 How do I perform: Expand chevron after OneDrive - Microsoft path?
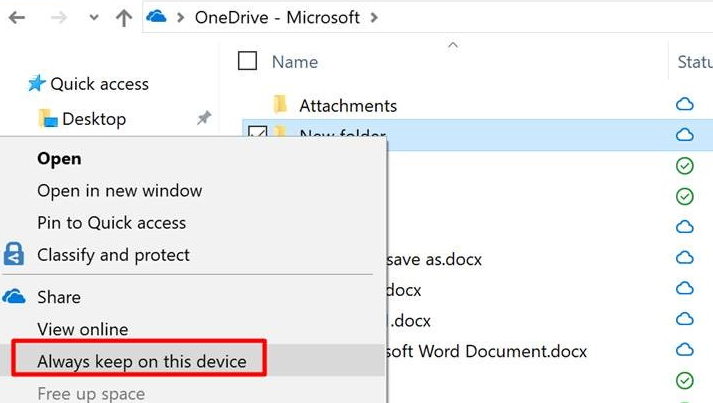pos(374,18)
